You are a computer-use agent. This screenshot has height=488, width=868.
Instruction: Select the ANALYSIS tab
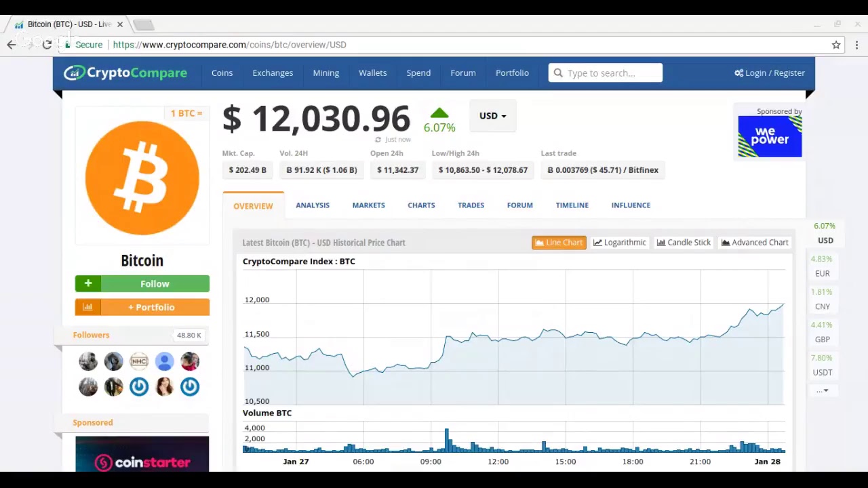[313, 205]
